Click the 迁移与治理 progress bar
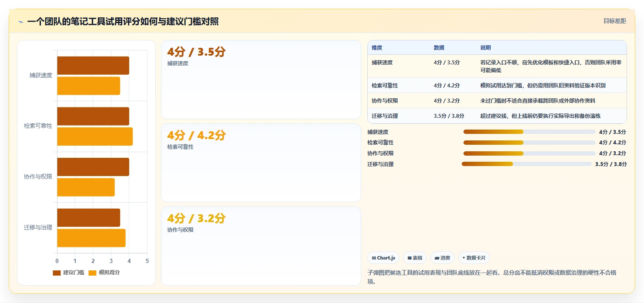This screenshot has width=644, height=303. [x=527, y=164]
